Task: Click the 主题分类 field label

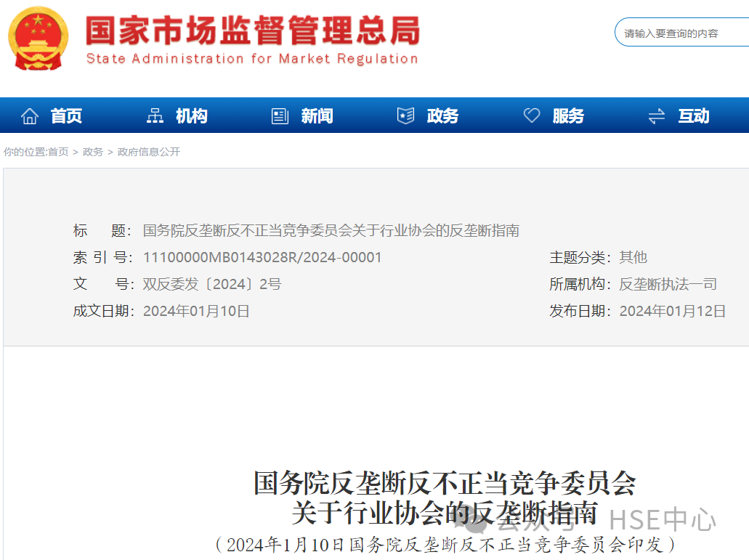Action: click(580, 257)
